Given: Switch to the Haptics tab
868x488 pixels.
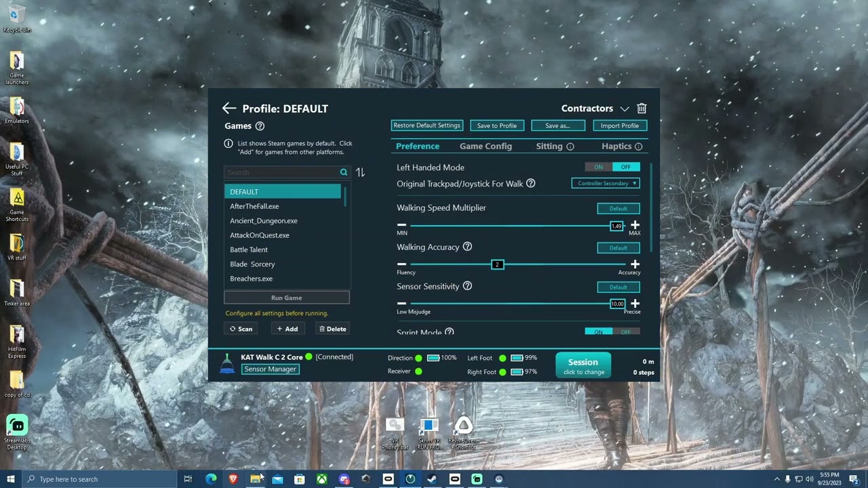Looking at the screenshot, I should tap(616, 146).
